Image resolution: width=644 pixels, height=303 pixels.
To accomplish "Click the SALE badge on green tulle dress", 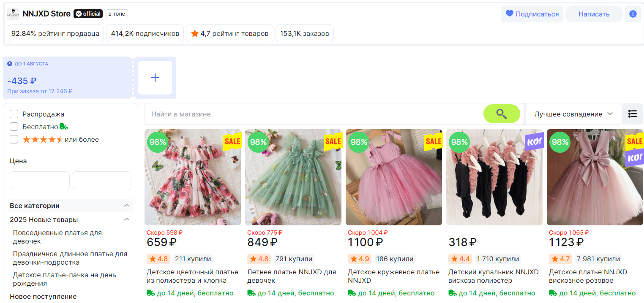I will 333,142.
